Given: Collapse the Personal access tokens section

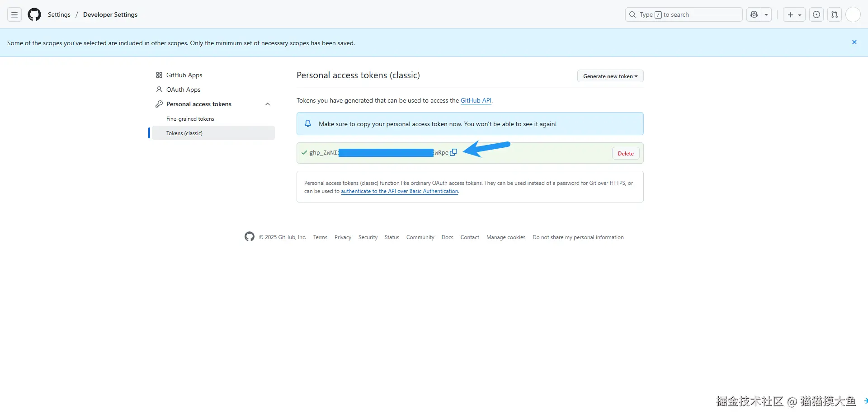Looking at the screenshot, I should click(268, 104).
